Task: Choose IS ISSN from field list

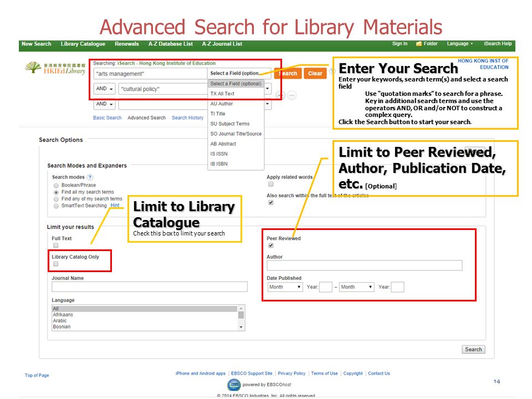Action: [236, 154]
